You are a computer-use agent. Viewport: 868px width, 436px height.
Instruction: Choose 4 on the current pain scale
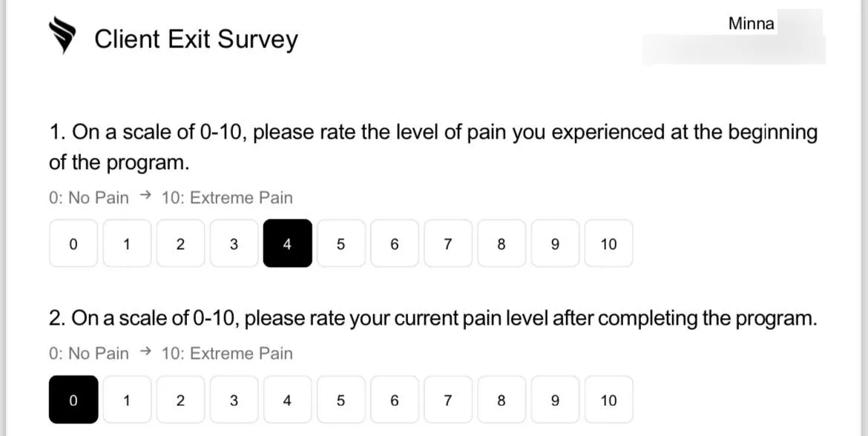click(x=287, y=400)
